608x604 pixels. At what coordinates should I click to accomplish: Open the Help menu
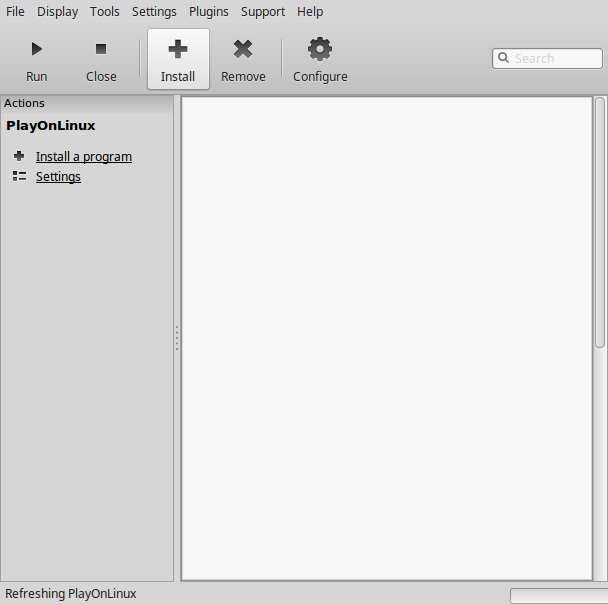pos(310,12)
